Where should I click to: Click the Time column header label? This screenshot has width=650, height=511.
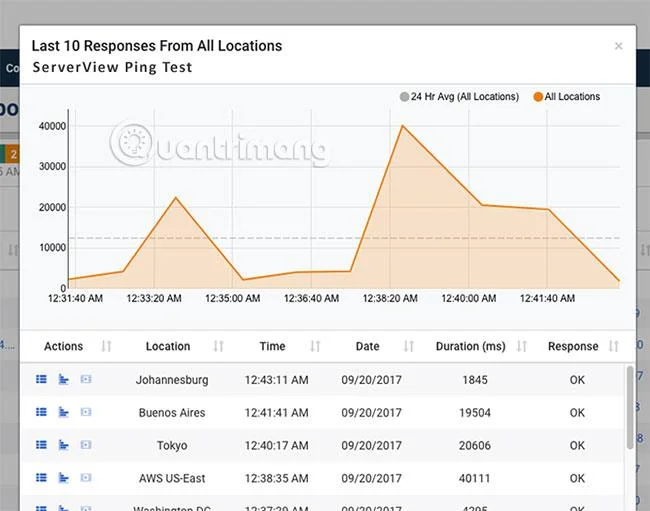pyautogui.click(x=272, y=346)
